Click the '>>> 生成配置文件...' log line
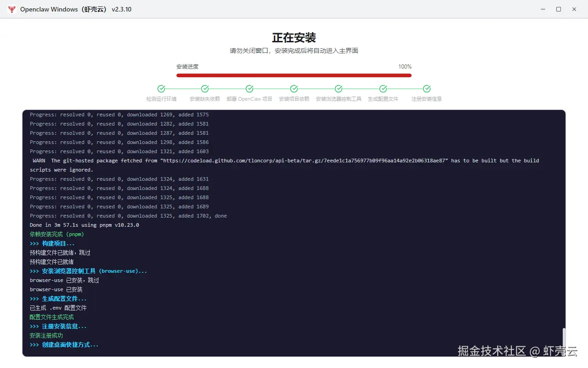588x368 pixels. pos(58,299)
